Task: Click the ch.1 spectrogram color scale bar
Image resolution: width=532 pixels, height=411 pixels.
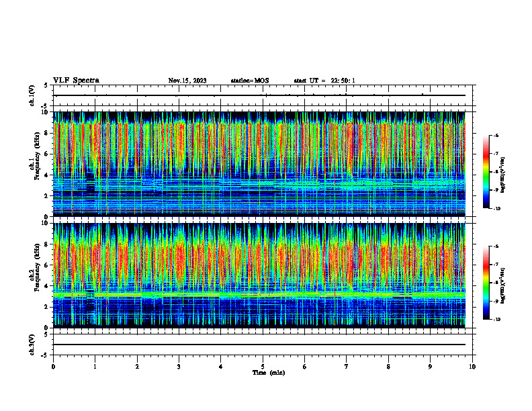Action: [486, 172]
